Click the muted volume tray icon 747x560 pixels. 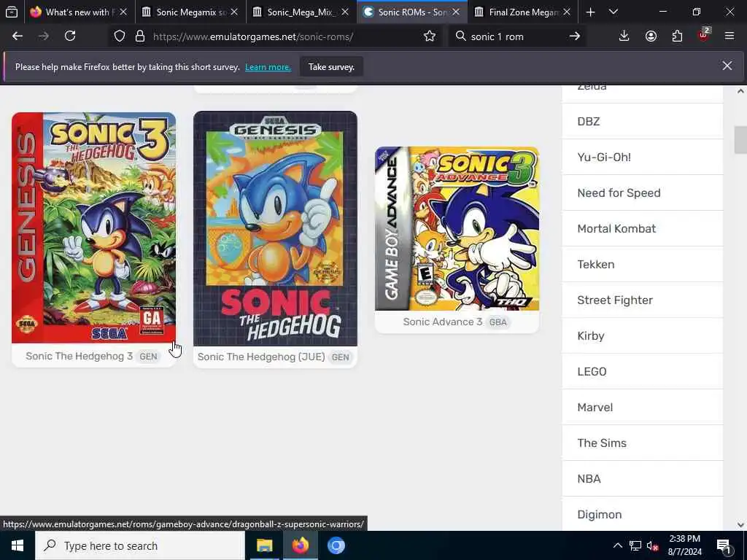tap(653, 545)
